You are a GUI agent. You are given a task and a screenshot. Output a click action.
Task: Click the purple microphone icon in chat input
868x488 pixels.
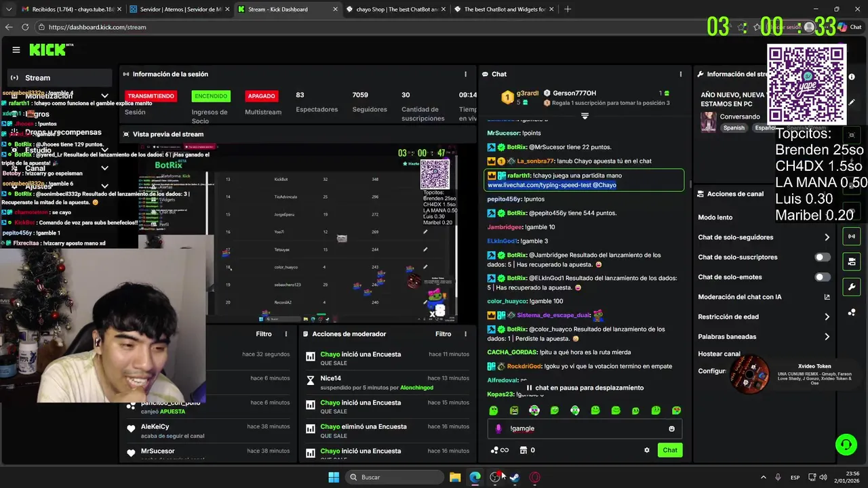coord(499,428)
